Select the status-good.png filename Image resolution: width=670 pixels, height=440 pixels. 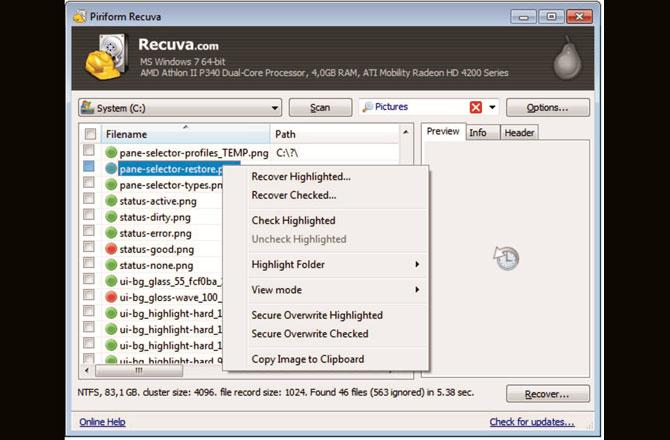click(157, 249)
